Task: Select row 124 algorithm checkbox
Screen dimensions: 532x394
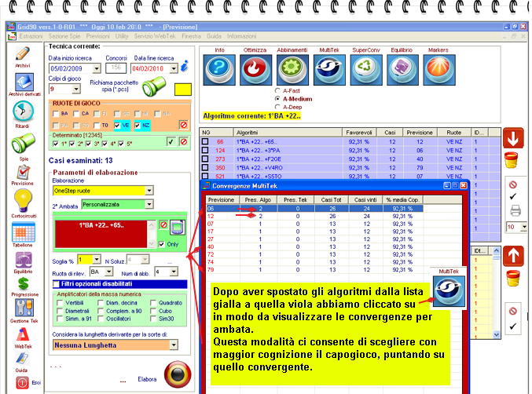Action: 205,150
